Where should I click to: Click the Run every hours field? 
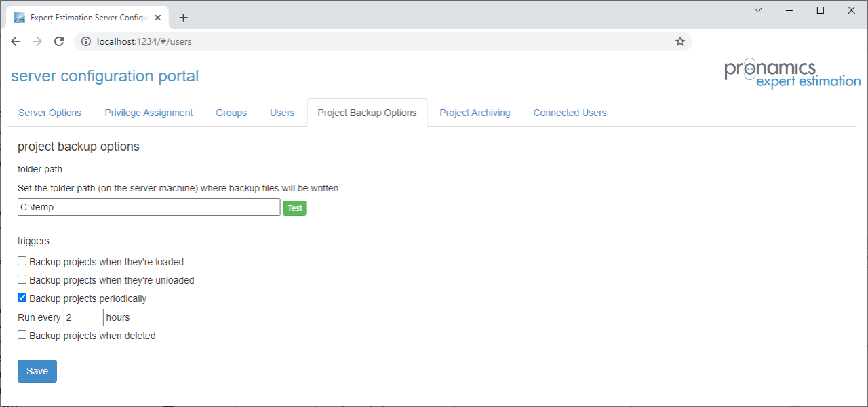(x=83, y=317)
